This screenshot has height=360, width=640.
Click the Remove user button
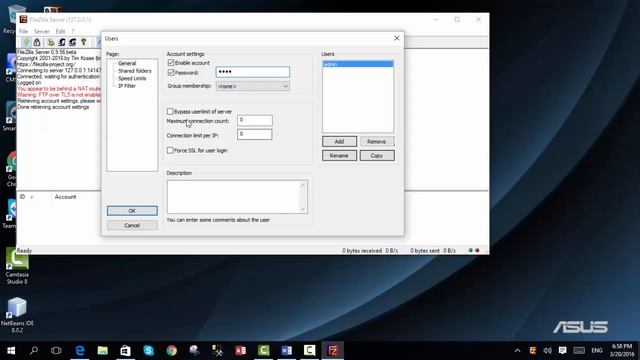tap(377, 142)
